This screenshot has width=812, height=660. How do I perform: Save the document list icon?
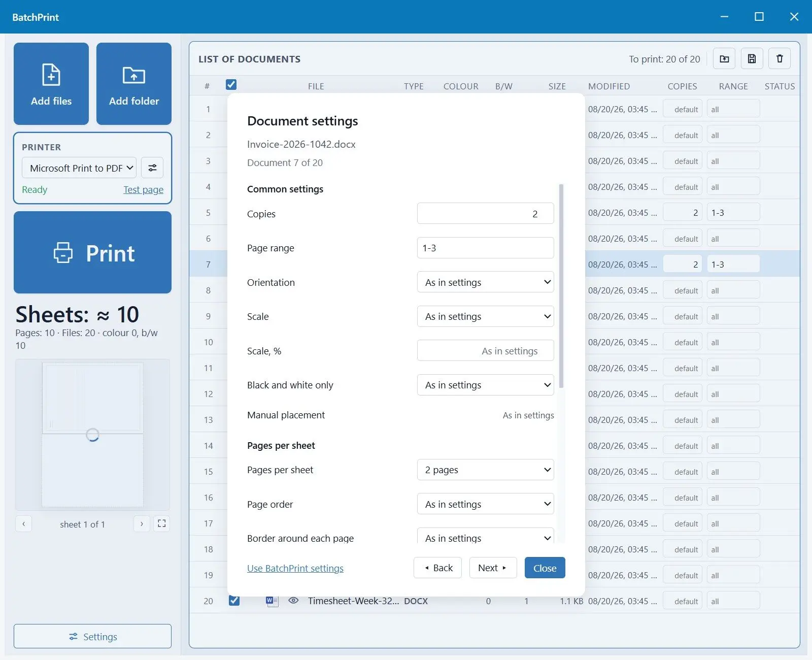(x=752, y=59)
